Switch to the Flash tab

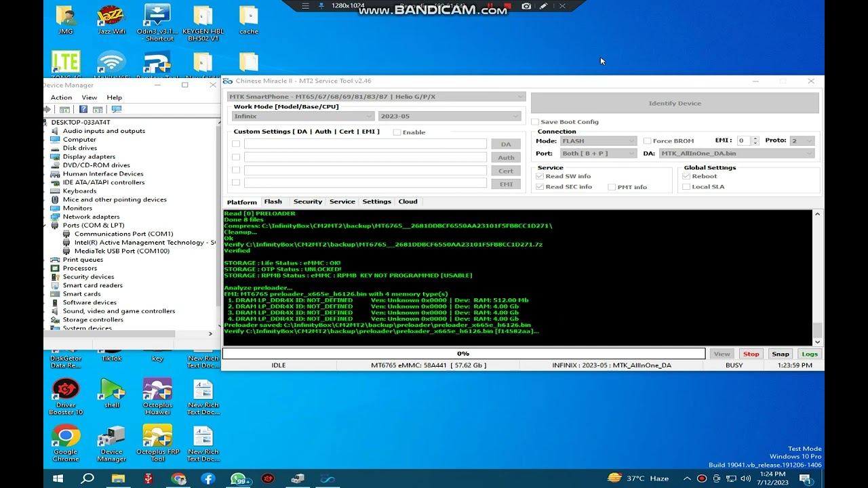(273, 202)
